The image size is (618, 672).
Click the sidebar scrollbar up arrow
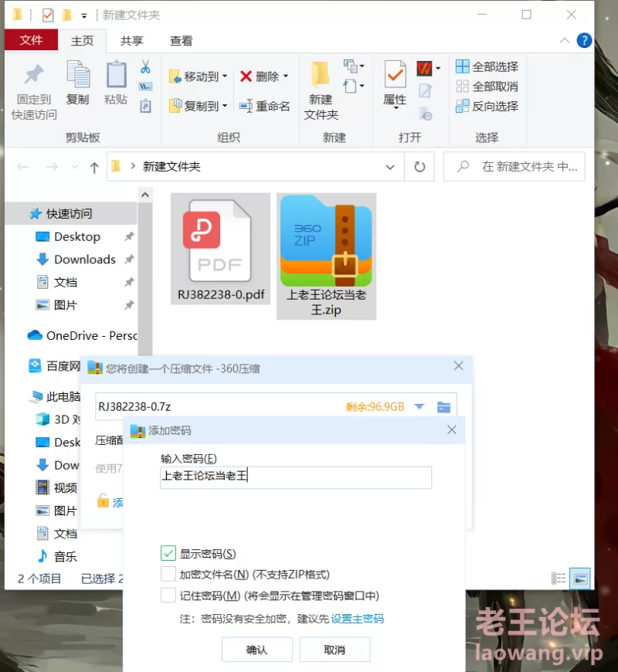(x=145, y=195)
